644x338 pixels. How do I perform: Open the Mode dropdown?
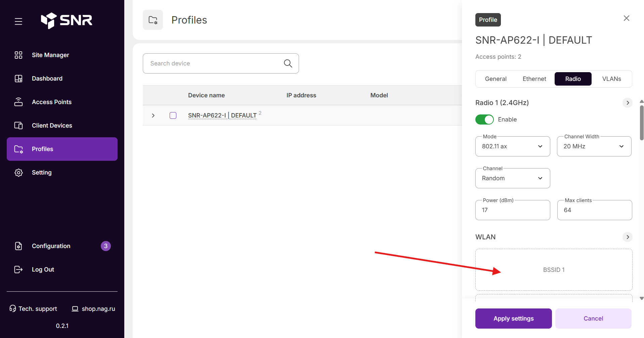point(513,146)
